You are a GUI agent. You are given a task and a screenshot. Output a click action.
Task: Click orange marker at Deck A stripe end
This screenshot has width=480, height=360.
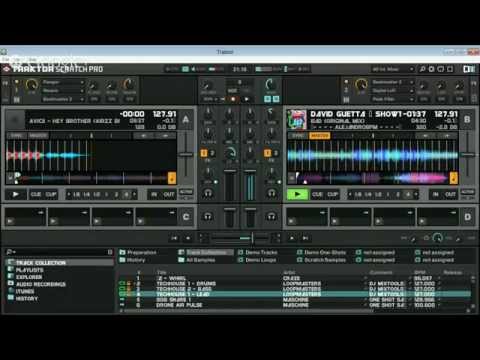pyautogui.click(x=172, y=178)
